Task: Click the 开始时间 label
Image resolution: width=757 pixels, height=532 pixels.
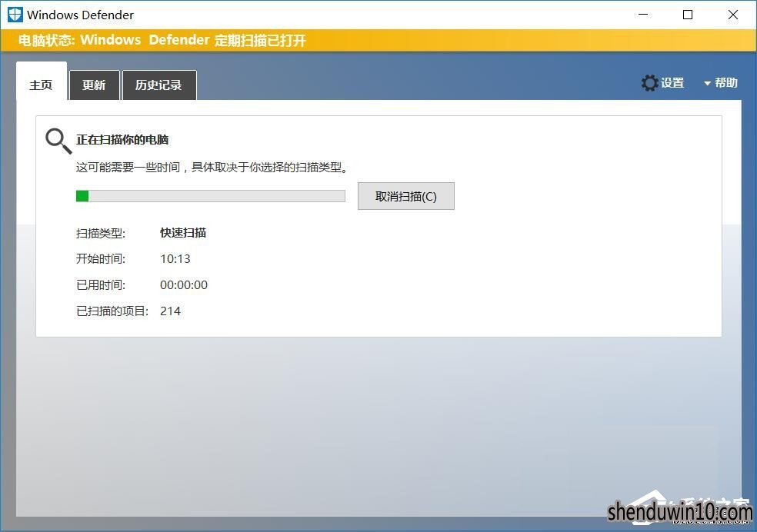Action: point(101,259)
